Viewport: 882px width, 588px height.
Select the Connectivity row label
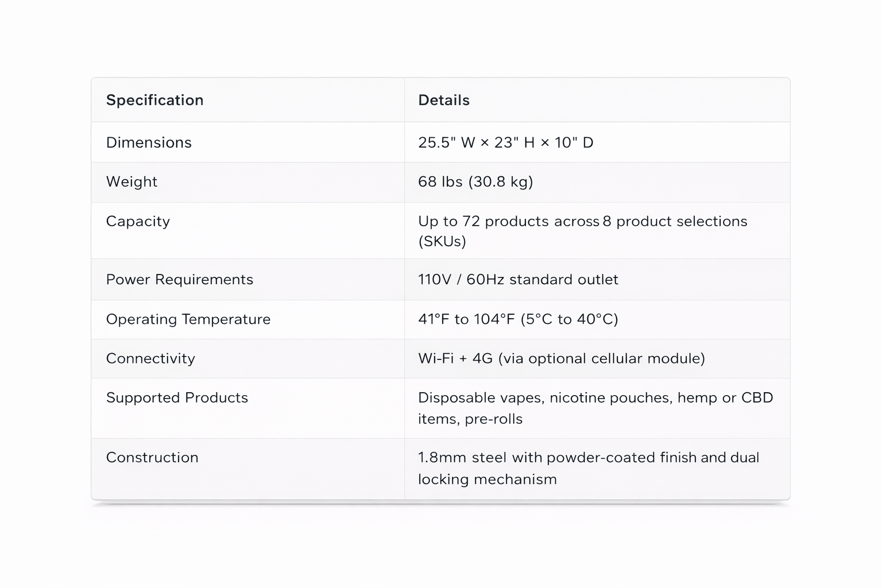coord(150,358)
